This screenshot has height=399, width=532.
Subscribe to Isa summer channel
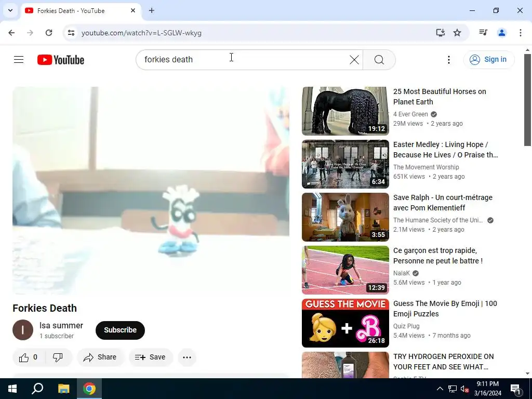click(x=120, y=330)
